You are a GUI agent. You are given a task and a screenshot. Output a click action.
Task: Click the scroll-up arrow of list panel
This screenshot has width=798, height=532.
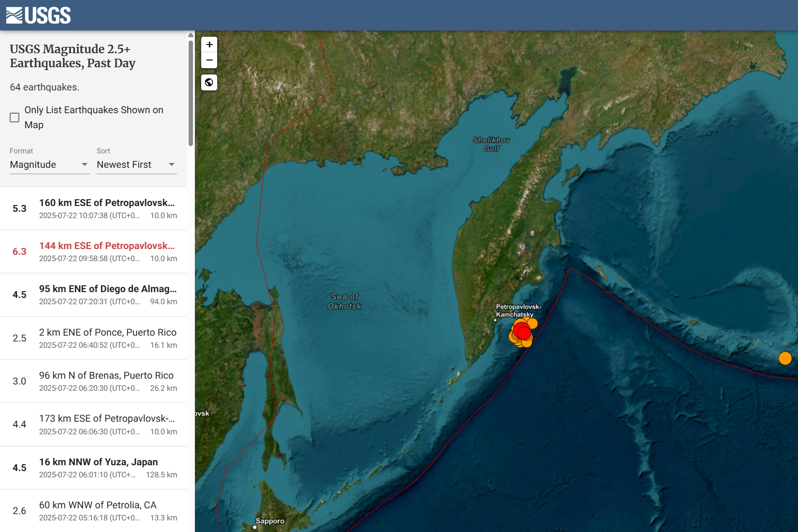click(x=191, y=35)
